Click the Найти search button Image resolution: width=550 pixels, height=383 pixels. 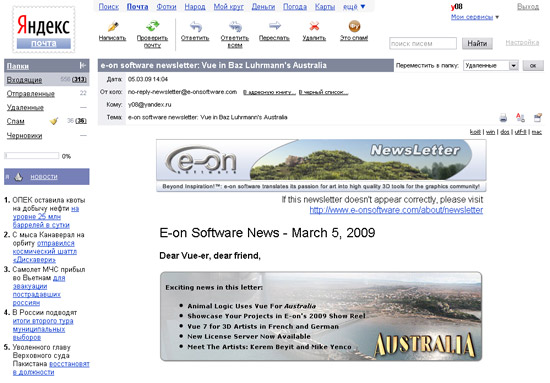pyautogui.click(x=477, y=43)
